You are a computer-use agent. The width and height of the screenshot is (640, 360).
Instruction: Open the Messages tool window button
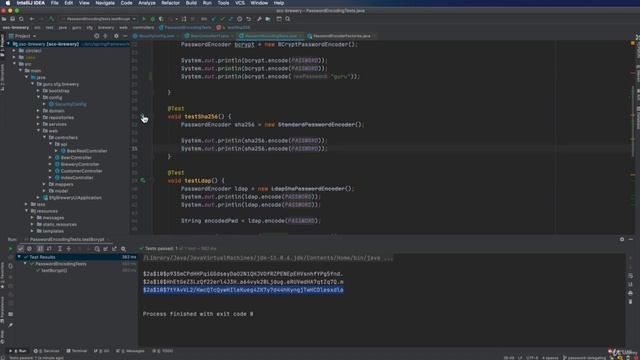131,351
